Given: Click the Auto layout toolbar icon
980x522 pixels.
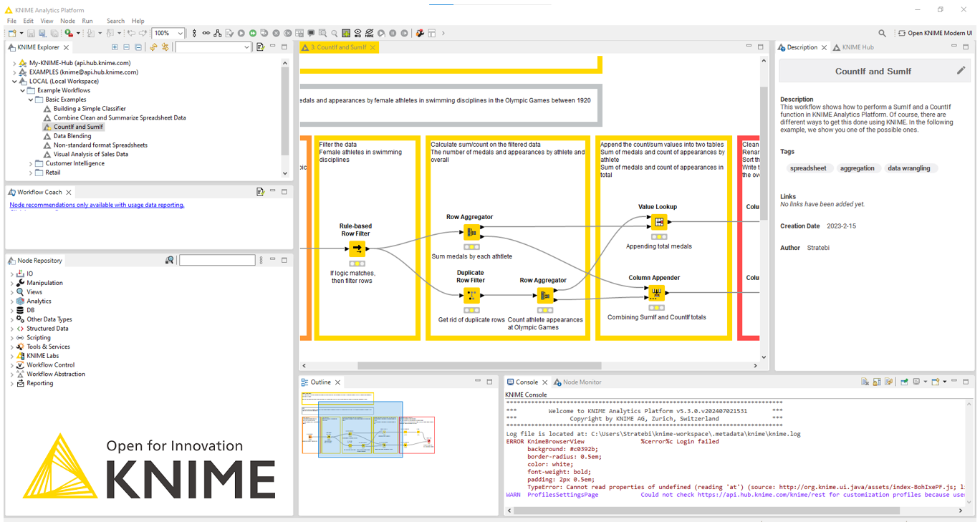Looking at the screenshot, I should pos(217,33).
